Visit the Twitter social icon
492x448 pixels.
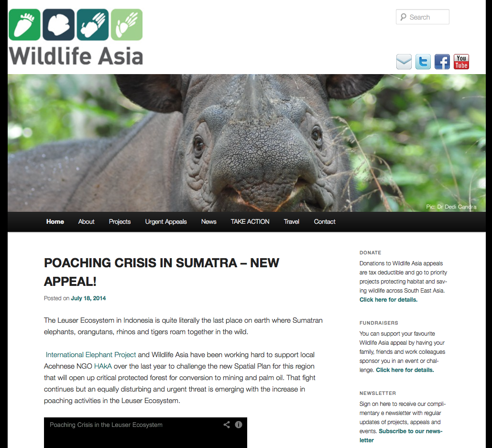coord(423,62)
